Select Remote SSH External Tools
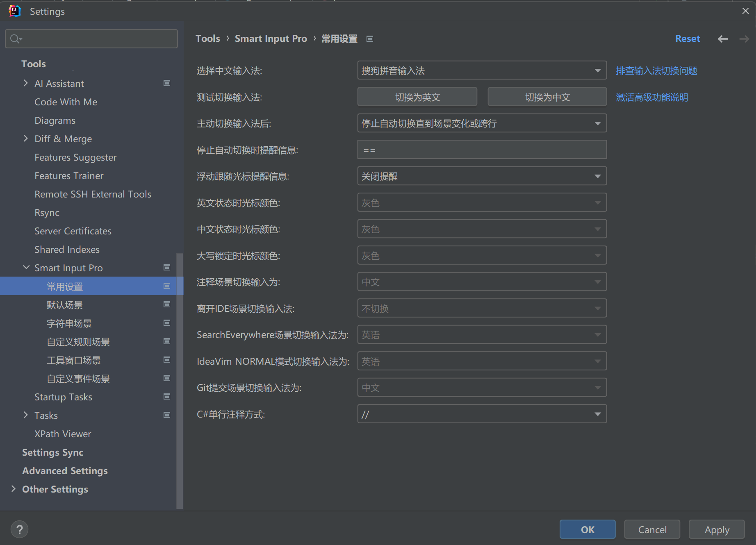 [93, 194]
